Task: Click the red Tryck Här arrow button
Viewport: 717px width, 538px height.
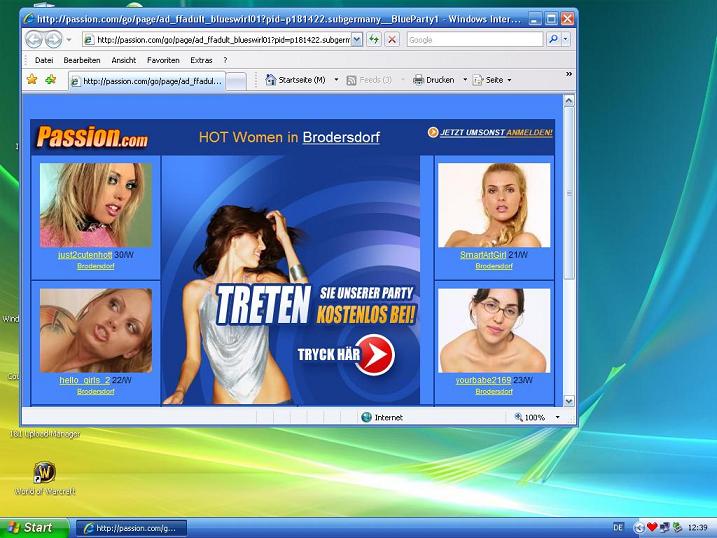Action: 375,355
